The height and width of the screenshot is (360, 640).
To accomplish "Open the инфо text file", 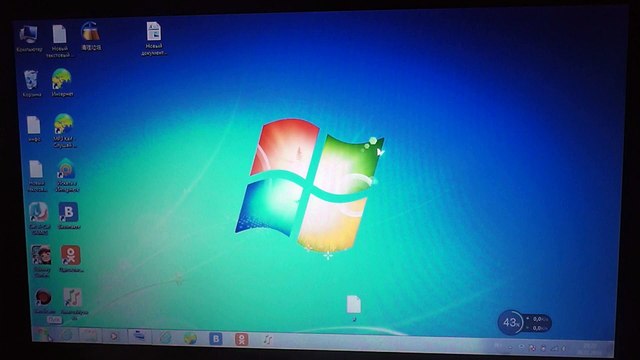I will (34, 129).
